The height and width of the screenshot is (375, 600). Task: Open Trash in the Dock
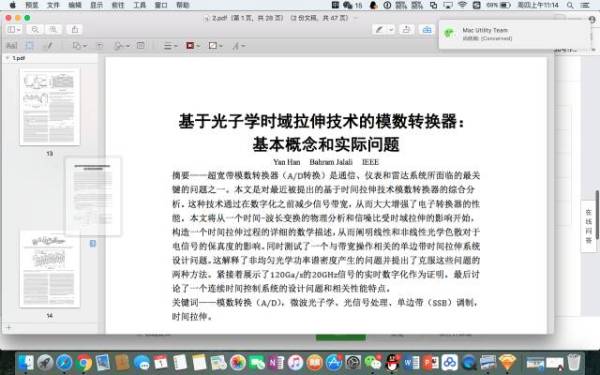[x=574, y=362]
